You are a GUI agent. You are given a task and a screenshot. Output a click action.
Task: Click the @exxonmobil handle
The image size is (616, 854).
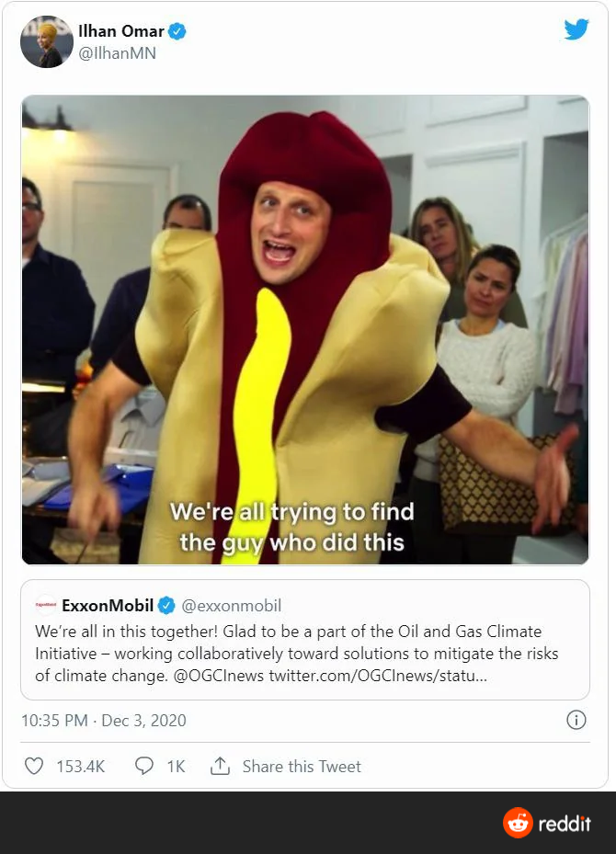232,605
